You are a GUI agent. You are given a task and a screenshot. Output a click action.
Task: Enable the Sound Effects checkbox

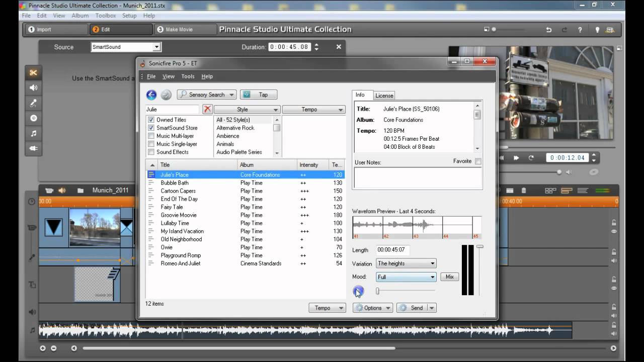[151, 152]
